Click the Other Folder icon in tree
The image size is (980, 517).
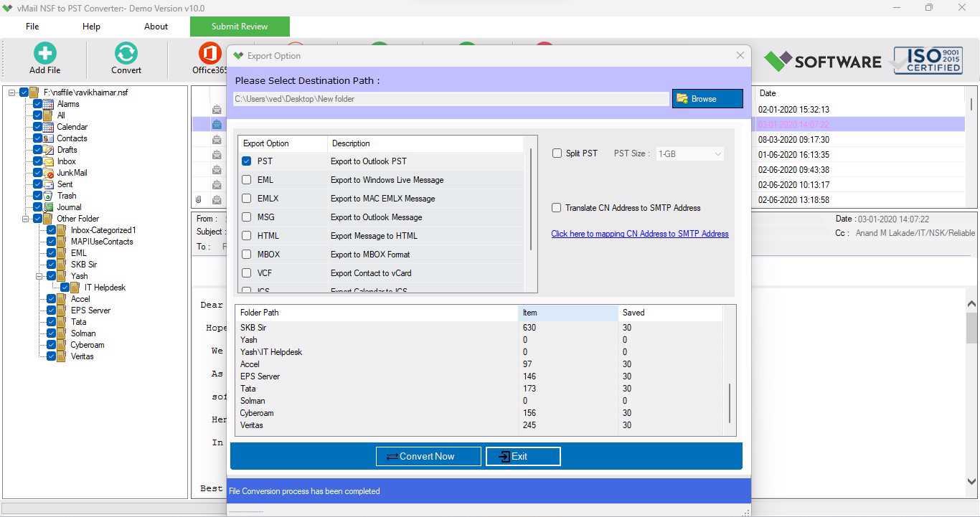tap(48, 219)
